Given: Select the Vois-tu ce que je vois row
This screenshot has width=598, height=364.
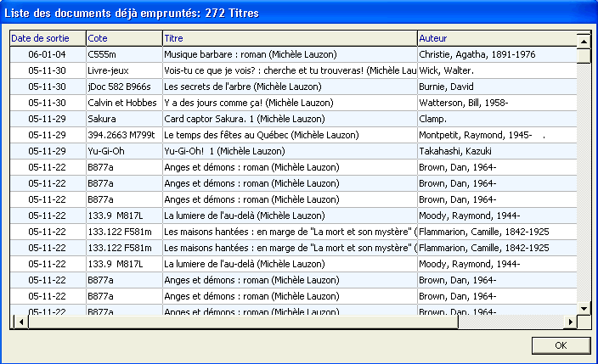Looking at the screenshot, I should click(289, 70).
